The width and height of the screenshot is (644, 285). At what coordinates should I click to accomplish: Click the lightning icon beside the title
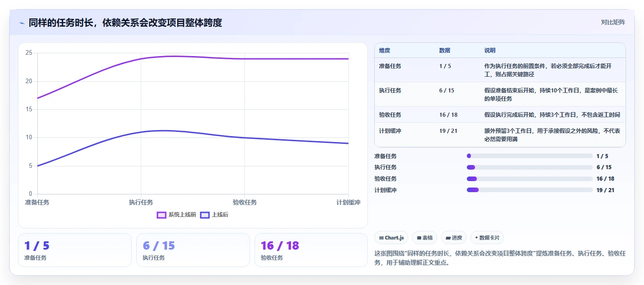click(x=22, y=23)
